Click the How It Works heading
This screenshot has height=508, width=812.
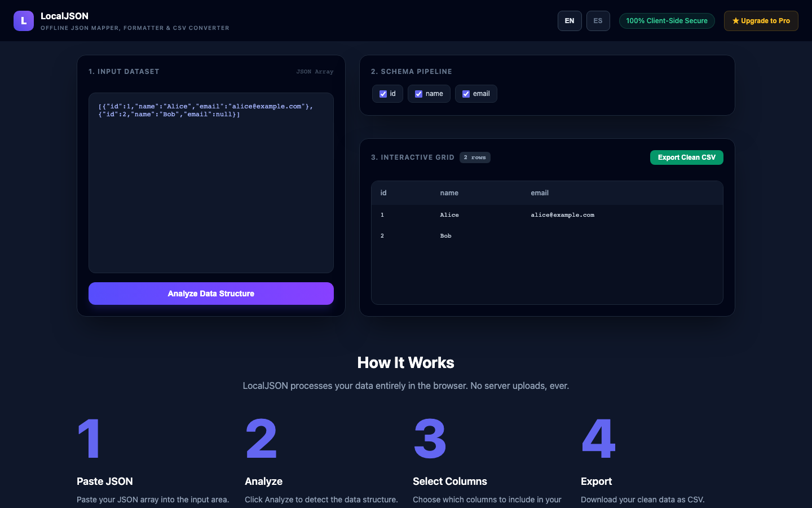pos(406,362)
